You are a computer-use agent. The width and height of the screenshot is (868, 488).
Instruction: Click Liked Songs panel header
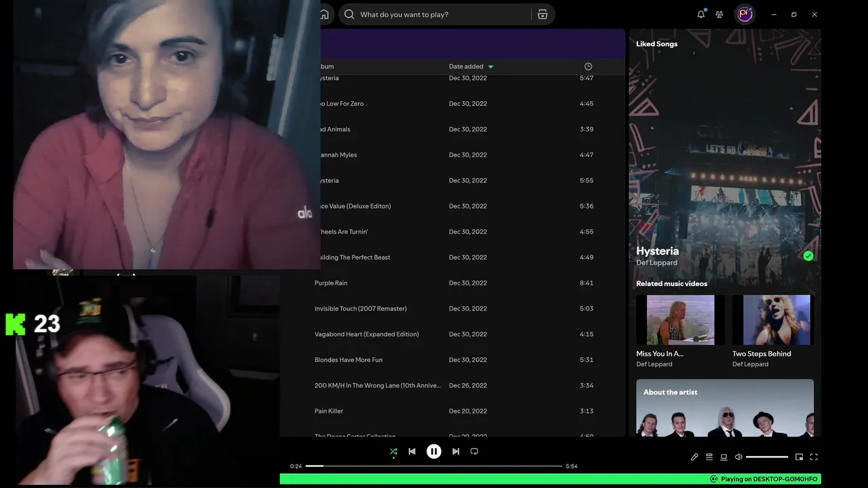pyautogui.click(x=656, y=44)
